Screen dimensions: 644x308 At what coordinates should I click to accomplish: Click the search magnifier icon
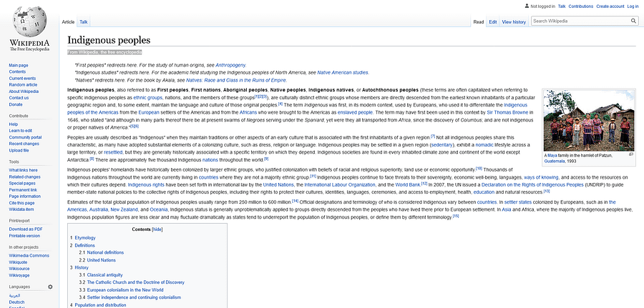[634, 21]
